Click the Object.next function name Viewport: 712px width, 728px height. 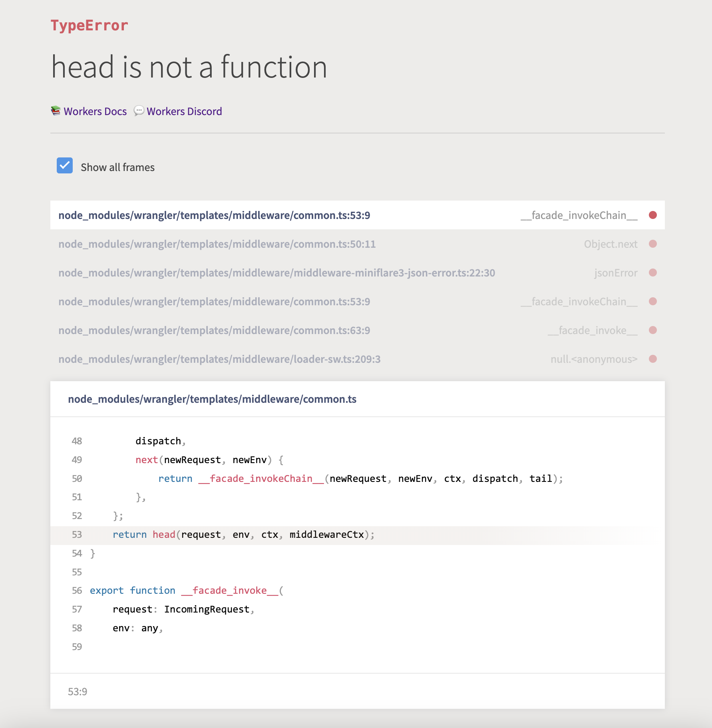click(x=611, y=244)
